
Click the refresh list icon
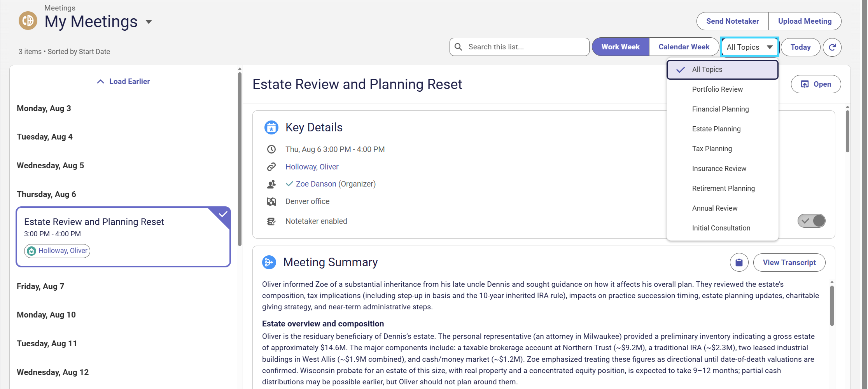[x=832, y=47]
